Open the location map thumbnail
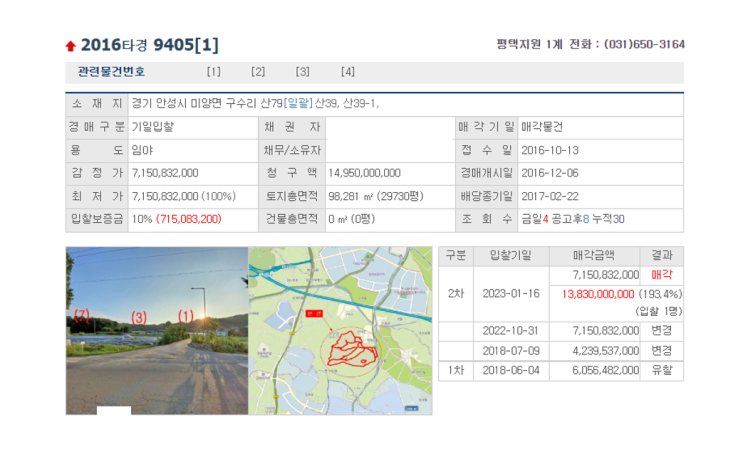 point(340,331)
